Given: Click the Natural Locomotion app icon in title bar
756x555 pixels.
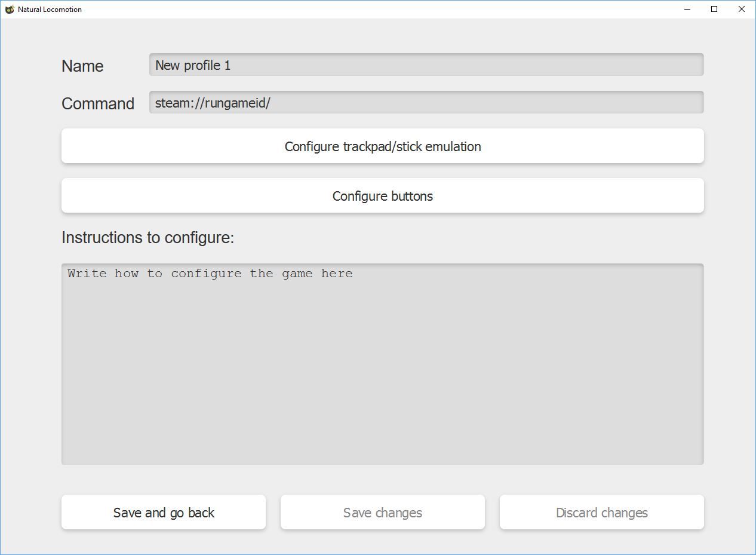Looking at the screenshot, I should (x=10, y=10).
